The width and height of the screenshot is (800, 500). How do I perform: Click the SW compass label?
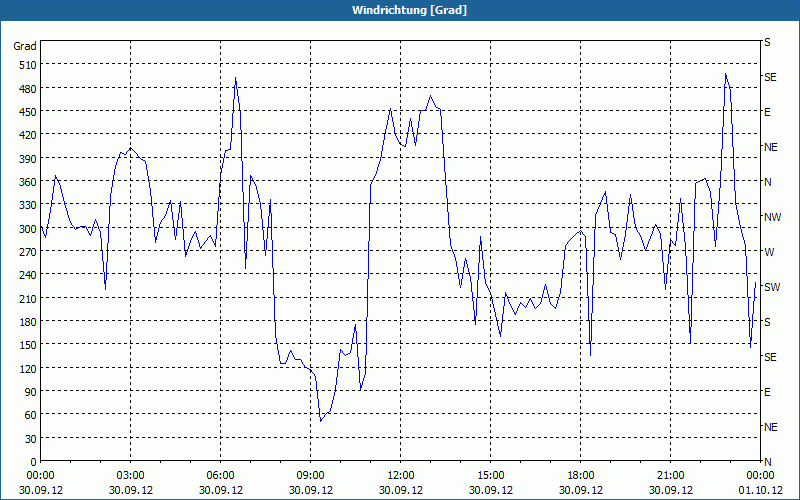772,287
